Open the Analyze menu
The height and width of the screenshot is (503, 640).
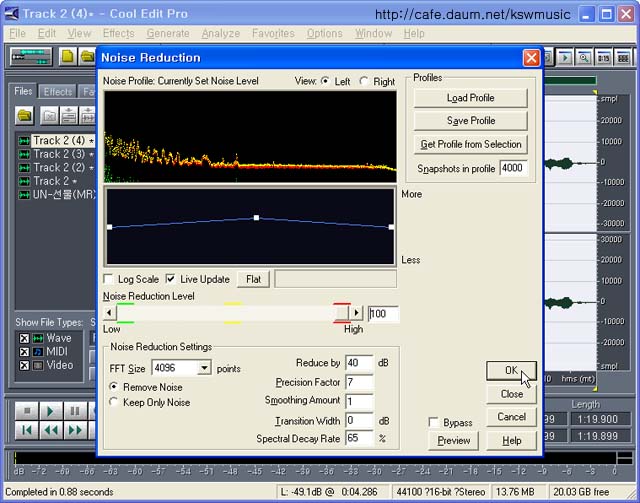point(220,33)
